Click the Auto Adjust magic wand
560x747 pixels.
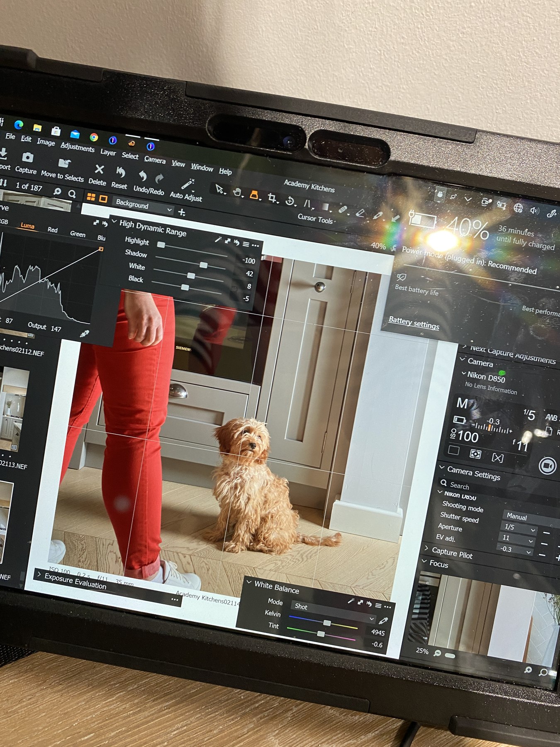[x=187, y=184]
